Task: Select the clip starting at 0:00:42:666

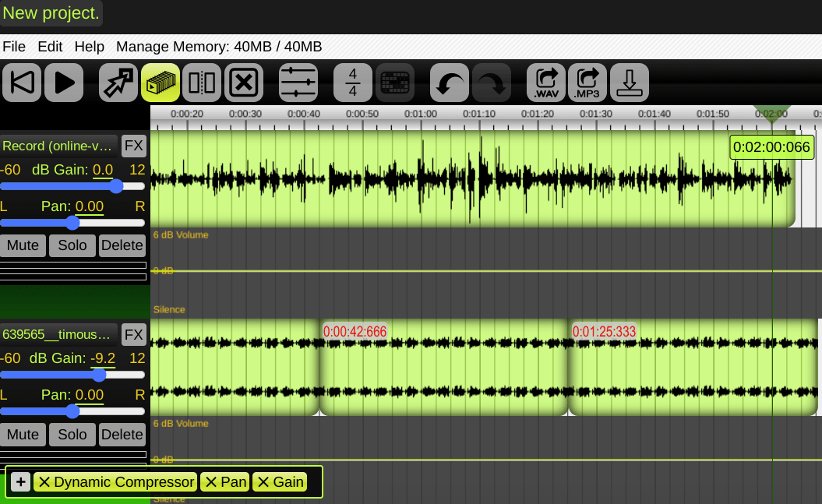Action: tap(443, 367)
